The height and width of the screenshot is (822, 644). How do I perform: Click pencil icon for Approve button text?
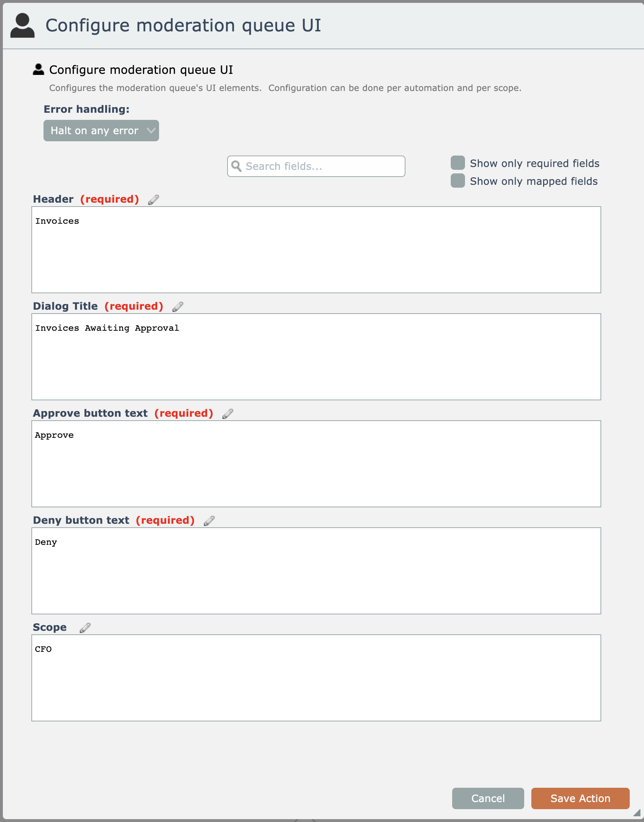(x=228, y=414)
